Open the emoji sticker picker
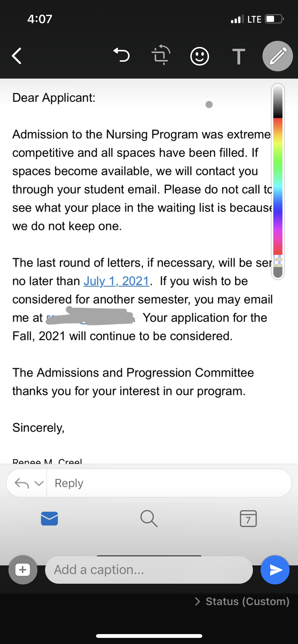The width and height of the screenshot is (298, 644). coord(200,56)
